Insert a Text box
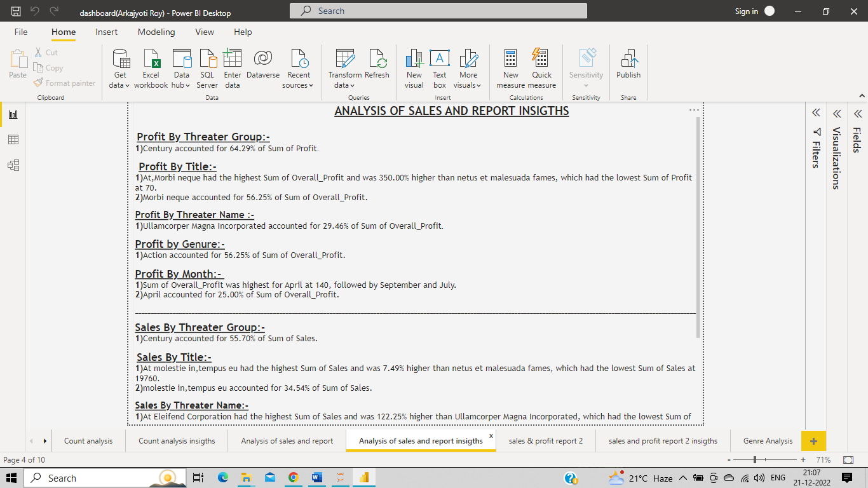 pos(439,68)
